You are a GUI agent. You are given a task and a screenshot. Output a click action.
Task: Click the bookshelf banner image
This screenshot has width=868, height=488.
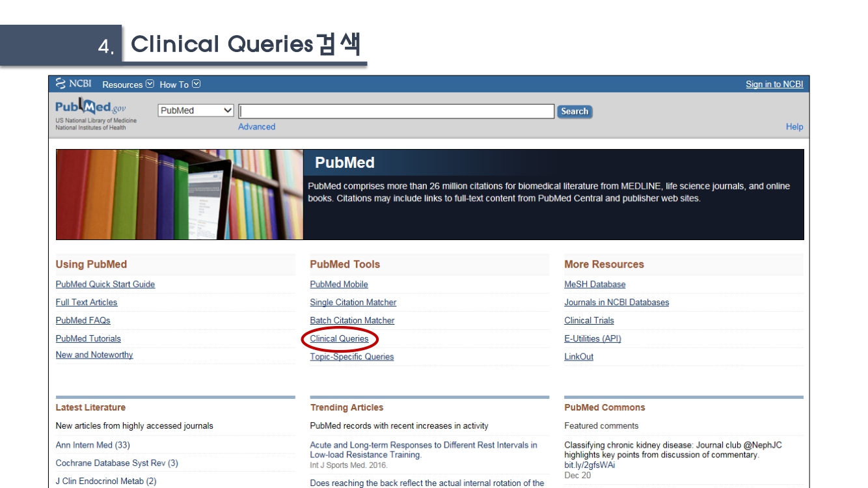180,195
